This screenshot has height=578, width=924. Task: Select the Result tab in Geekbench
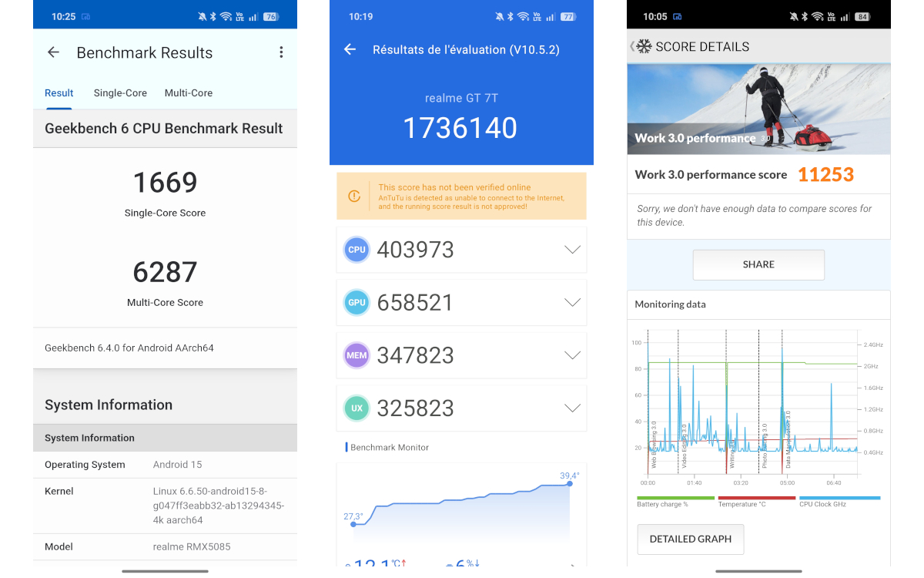59,93
